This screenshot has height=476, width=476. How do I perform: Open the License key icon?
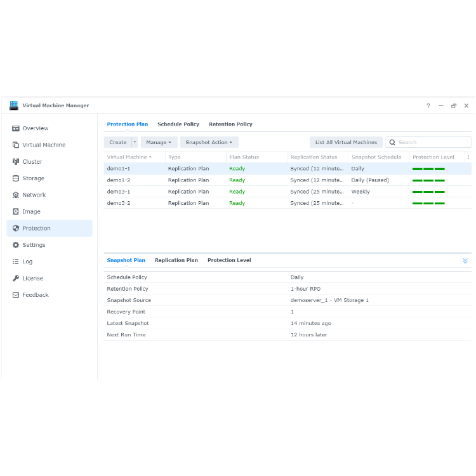(16, 279)
